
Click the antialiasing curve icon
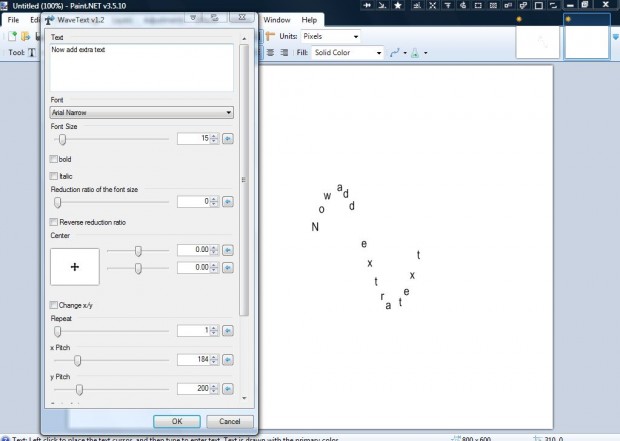[395, 53]
